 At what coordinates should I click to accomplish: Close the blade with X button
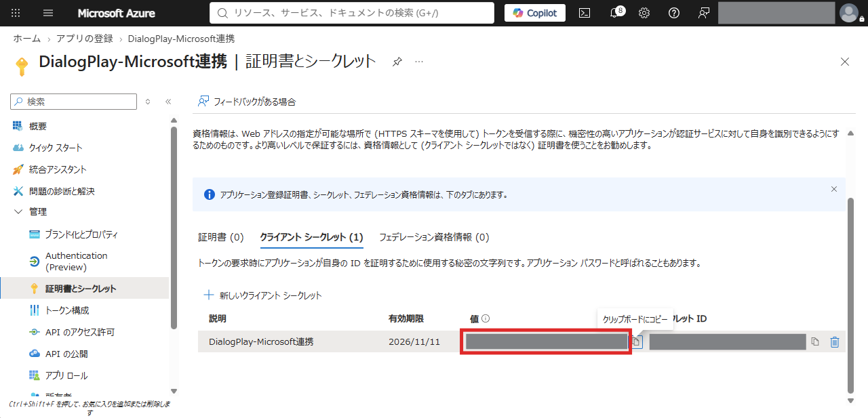(x=845, y=62)
